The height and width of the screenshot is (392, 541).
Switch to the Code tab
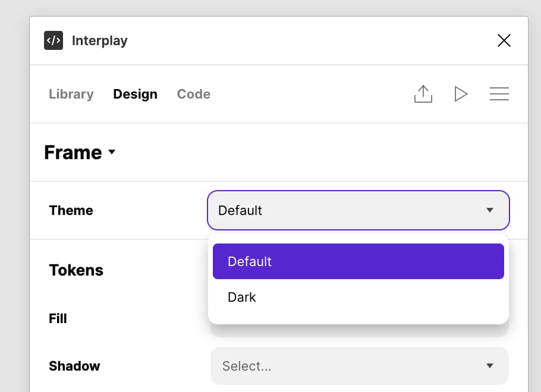click(x=194, y=94)
